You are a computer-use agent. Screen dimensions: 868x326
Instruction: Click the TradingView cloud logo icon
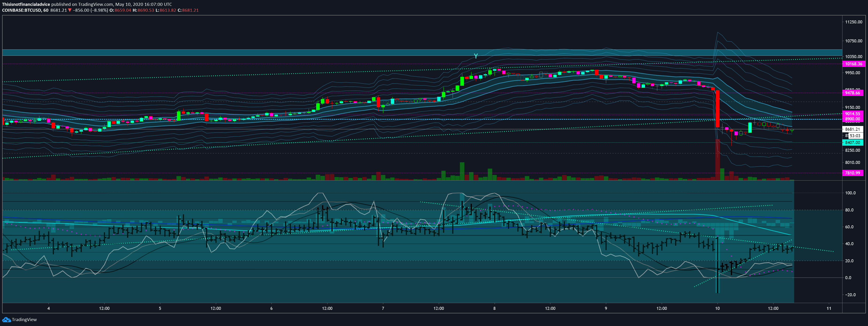pyautogui.click(x=6, y=320)
